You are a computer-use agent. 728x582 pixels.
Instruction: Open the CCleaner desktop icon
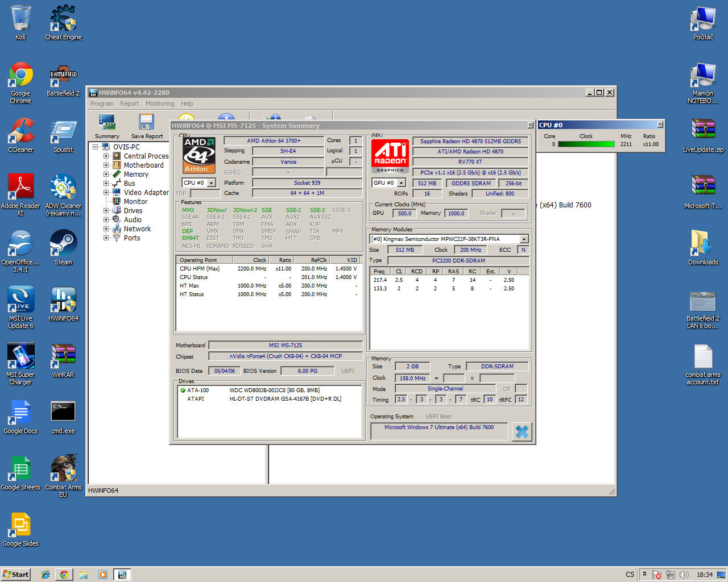[x=20, y=135]
